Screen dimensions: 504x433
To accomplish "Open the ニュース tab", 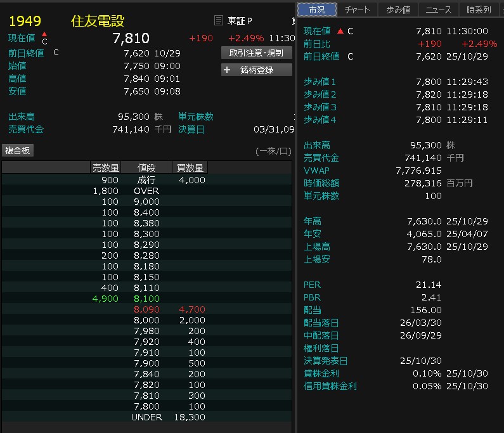I will tap(439, 10).
